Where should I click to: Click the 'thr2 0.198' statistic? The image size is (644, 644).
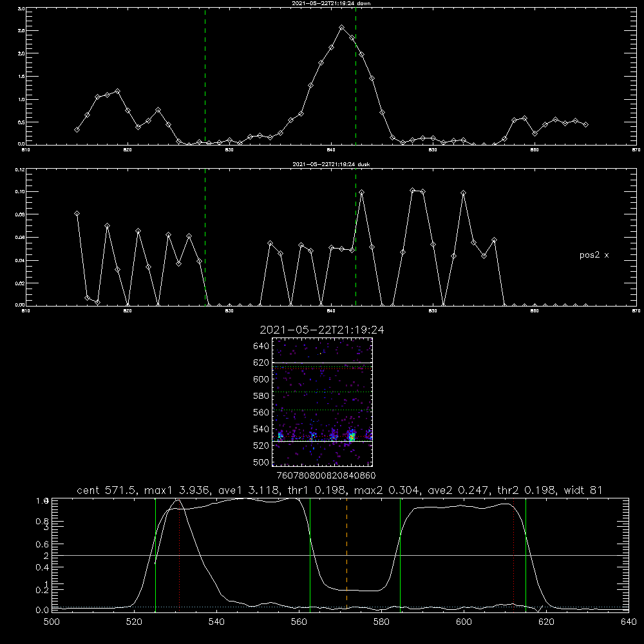coord(527,490)
